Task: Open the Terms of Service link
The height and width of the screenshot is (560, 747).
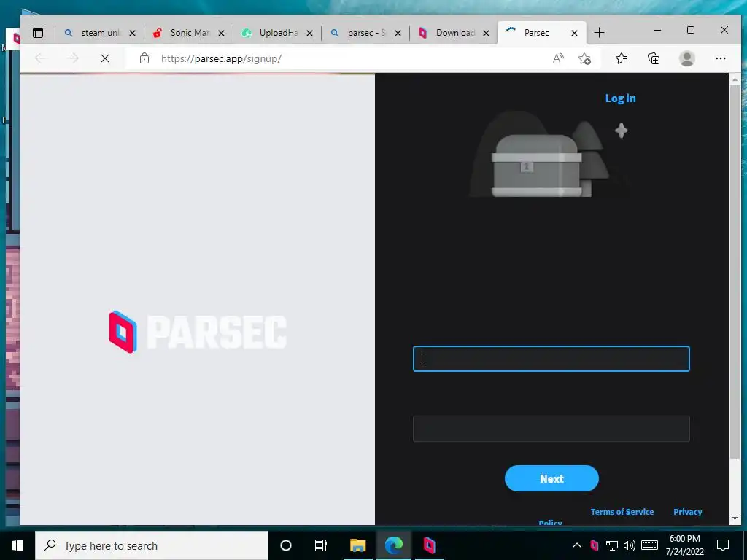Action: [x=622, y=512]
